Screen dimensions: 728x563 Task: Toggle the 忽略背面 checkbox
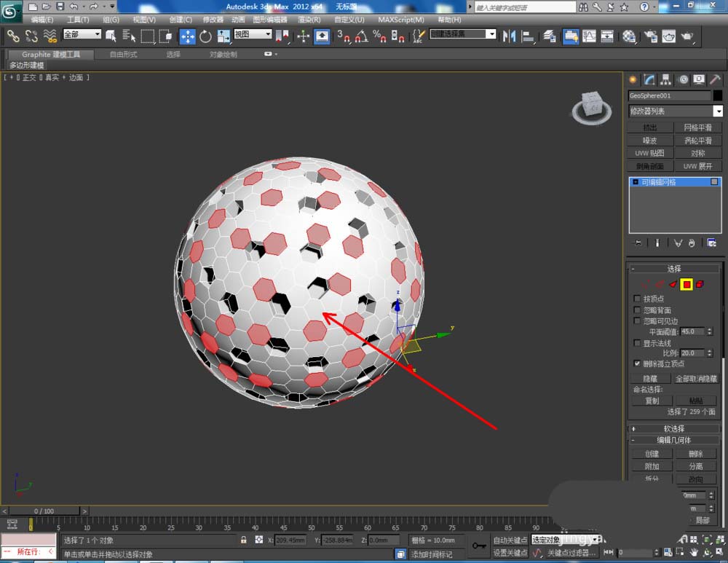[x=638, y=310]
